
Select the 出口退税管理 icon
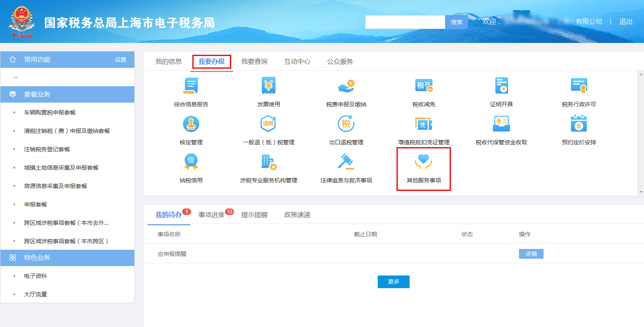click(346, 124)
